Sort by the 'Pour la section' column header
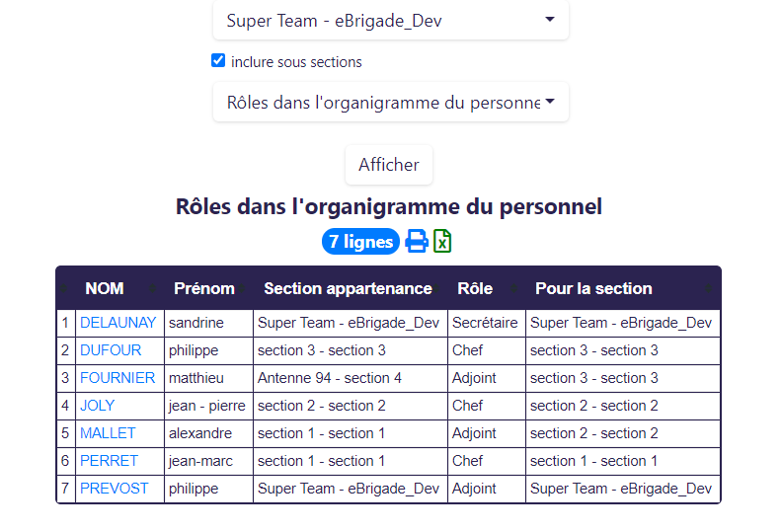The height and width of the screenshot is (532, 782). [x=593, y=288]
